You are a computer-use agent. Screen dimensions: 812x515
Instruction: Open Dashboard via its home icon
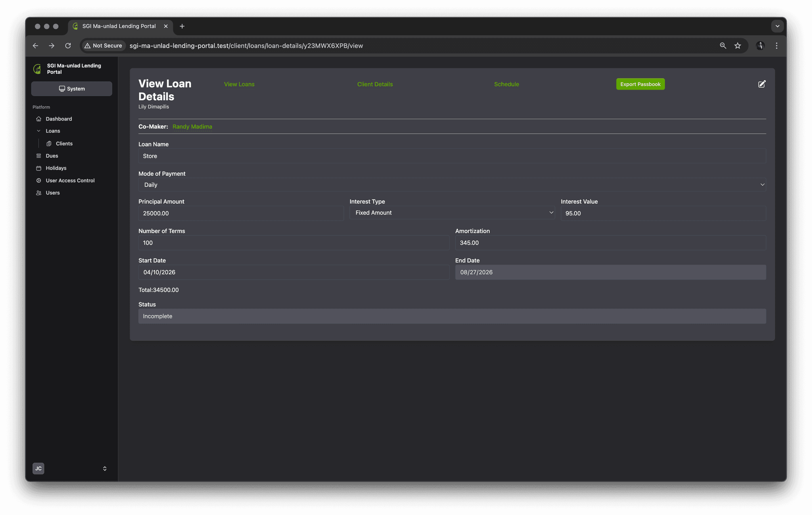click(x=38, y=119)
